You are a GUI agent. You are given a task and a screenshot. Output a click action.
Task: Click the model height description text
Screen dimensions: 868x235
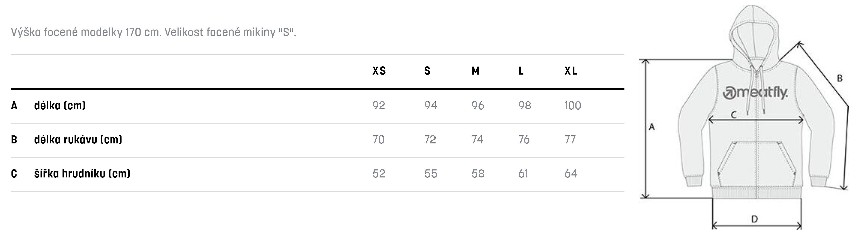153,32
